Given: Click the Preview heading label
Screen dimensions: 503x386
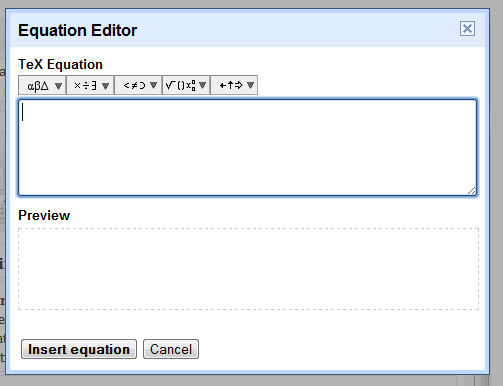Looking at the screenshot, I should [44, 215].
